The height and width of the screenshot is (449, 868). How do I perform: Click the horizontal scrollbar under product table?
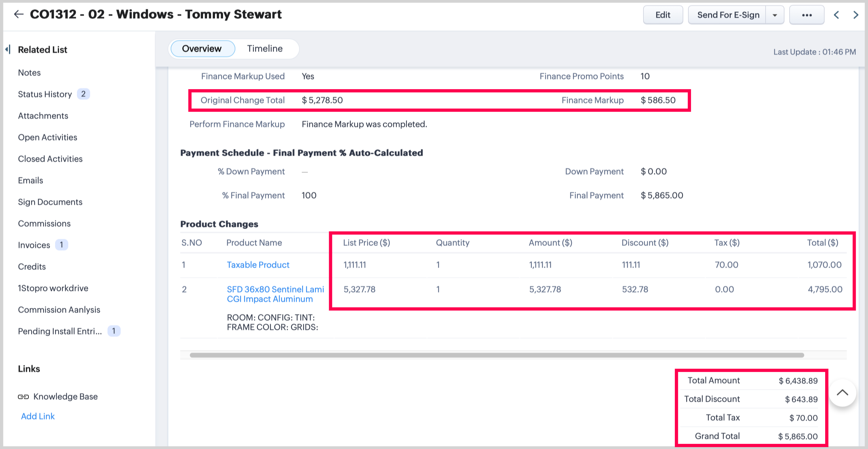coord(497,355)
